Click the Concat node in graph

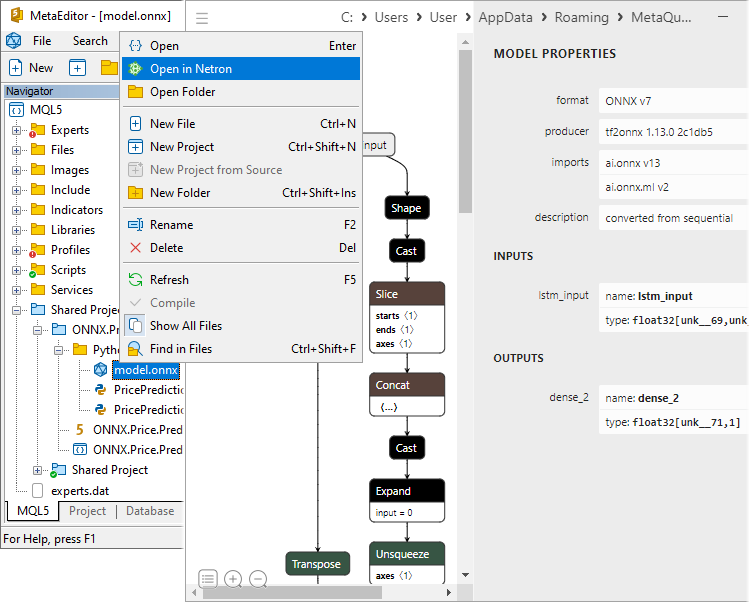[x=407, y=385]
